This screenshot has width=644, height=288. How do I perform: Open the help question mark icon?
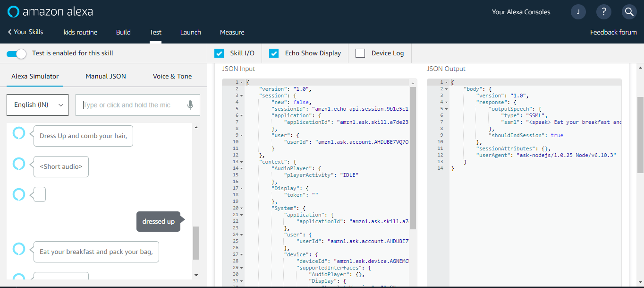point(604,12)
